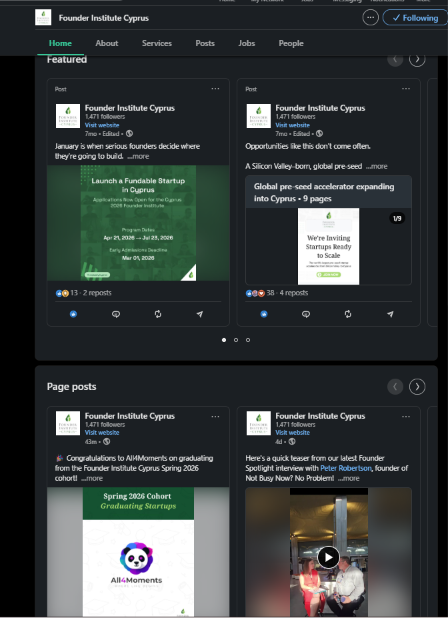Repost the Global pre-seed accelerator post

click(x=348, y=314)
